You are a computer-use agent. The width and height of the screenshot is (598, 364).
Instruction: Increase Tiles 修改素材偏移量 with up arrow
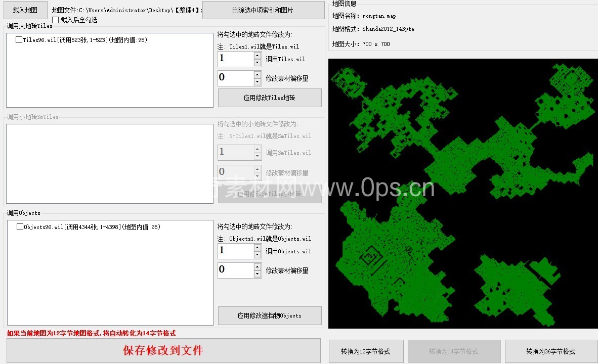pos(258,75)
